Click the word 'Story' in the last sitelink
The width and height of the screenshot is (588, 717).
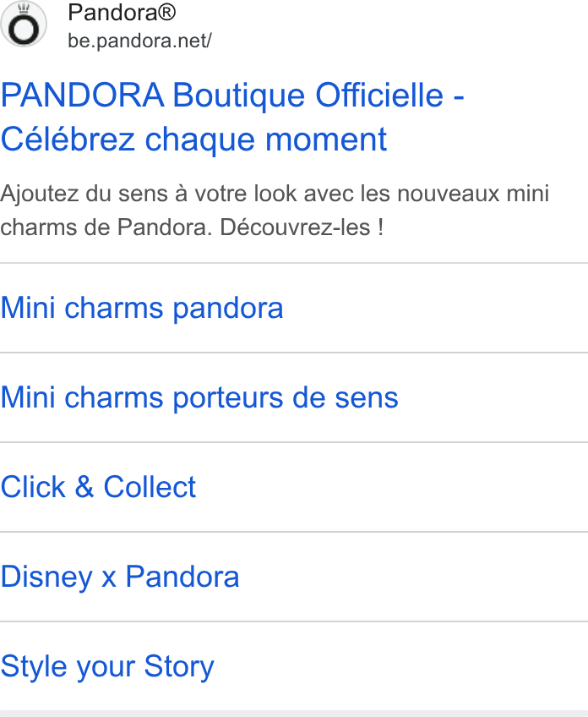pos(179,667)
